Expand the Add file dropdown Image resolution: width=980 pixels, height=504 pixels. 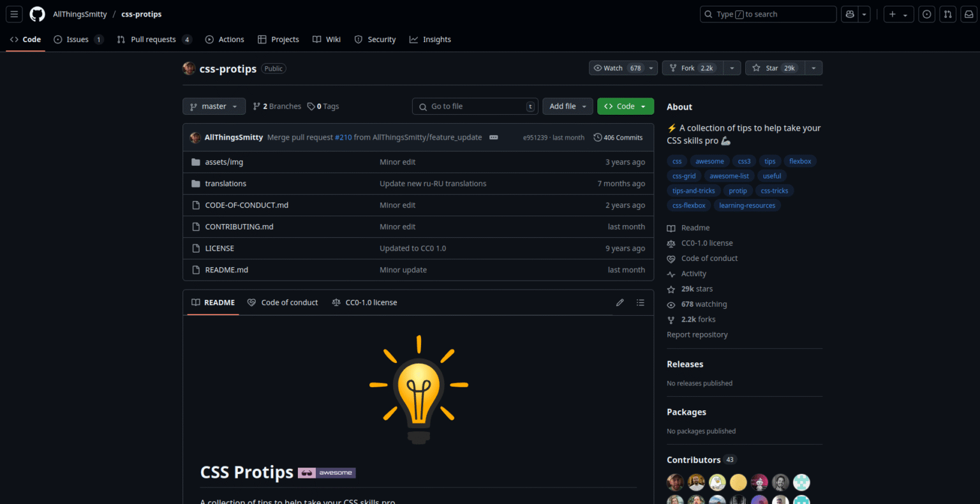pos(567,106)
